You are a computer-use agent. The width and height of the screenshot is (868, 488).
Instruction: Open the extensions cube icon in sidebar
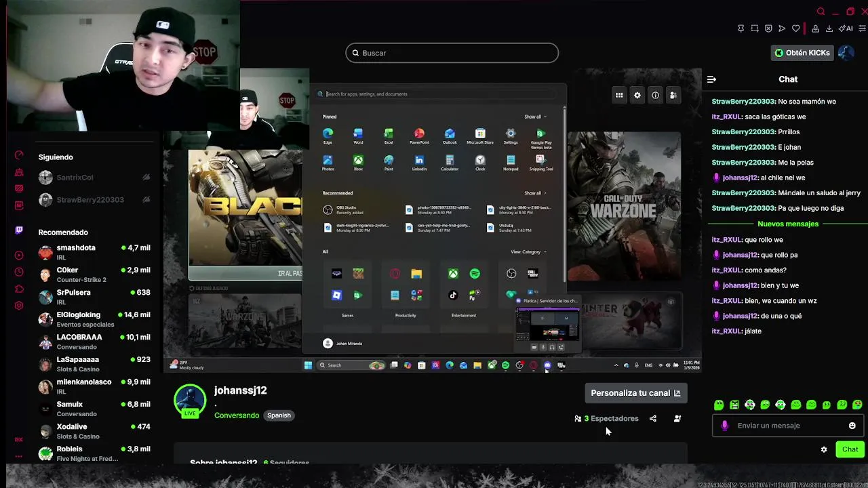tap(19, 289)
